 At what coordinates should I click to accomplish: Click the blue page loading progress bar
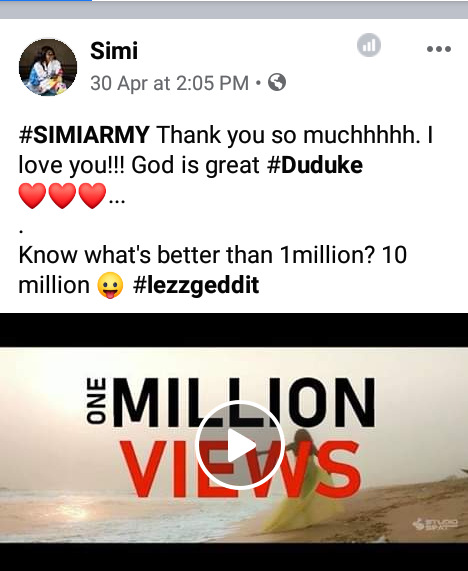(x=46, y=1)
